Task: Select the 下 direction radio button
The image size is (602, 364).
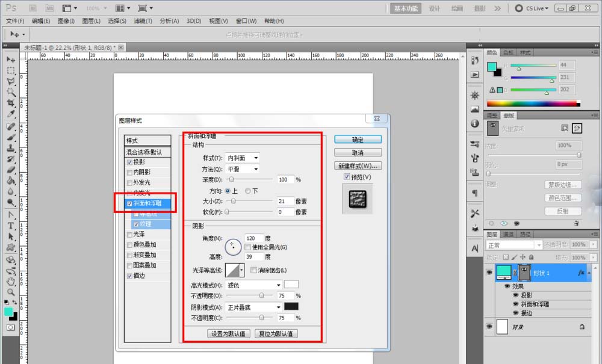Action: tap(247, 191)
